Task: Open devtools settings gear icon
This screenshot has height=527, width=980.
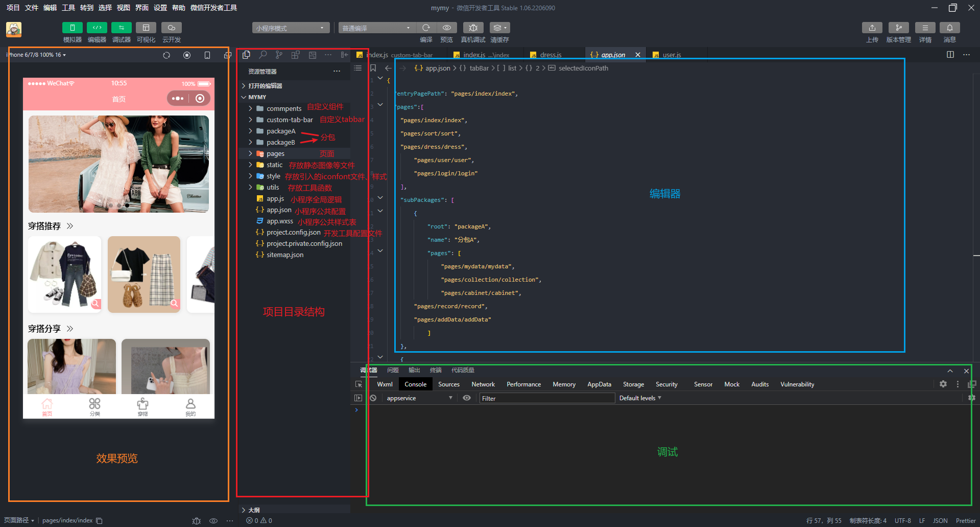Action: pos(943,384)
